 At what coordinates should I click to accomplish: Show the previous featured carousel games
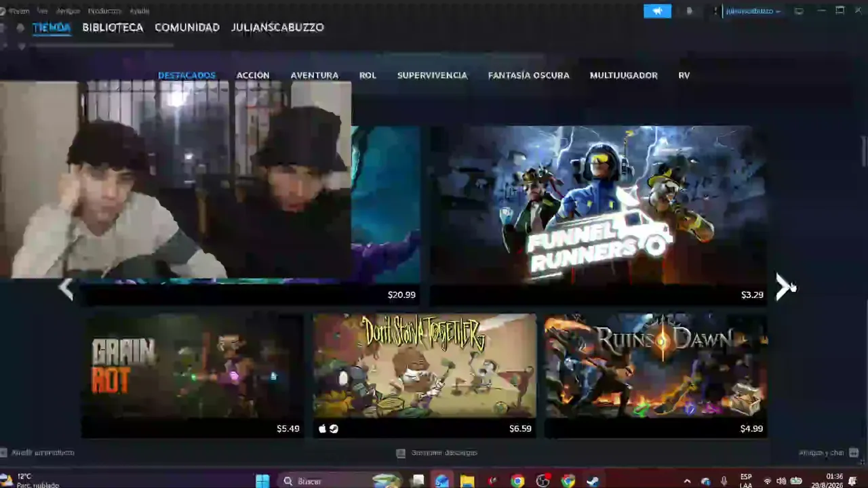click(66, 288)
